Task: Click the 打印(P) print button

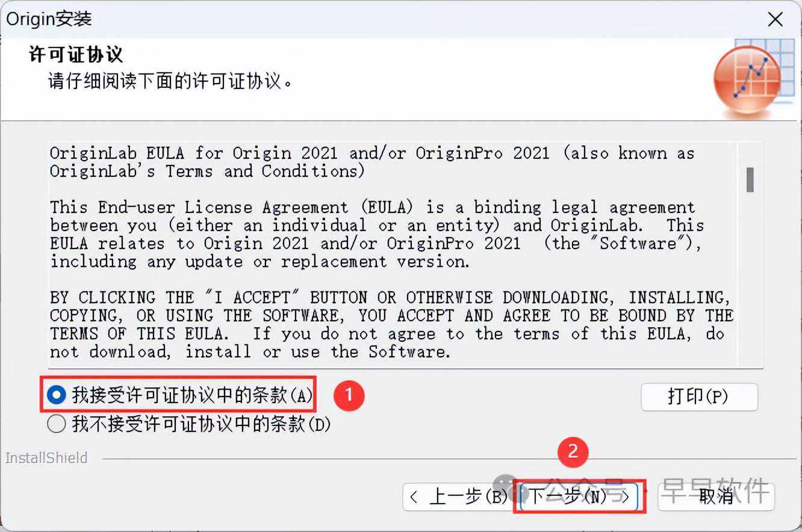Action: pyautogui.click(x=699, y=397)
